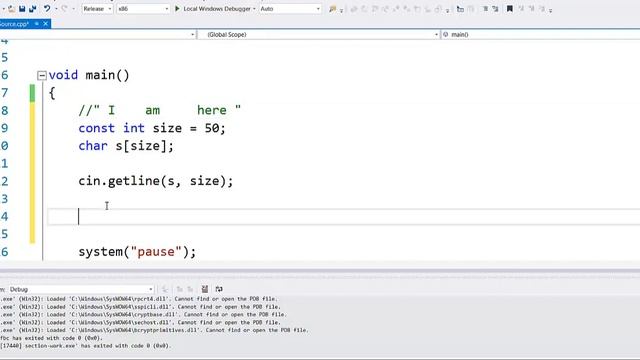This screenshot has height=360, width=640.
Task: Click the Redo arrow icon
Action: 64,8
